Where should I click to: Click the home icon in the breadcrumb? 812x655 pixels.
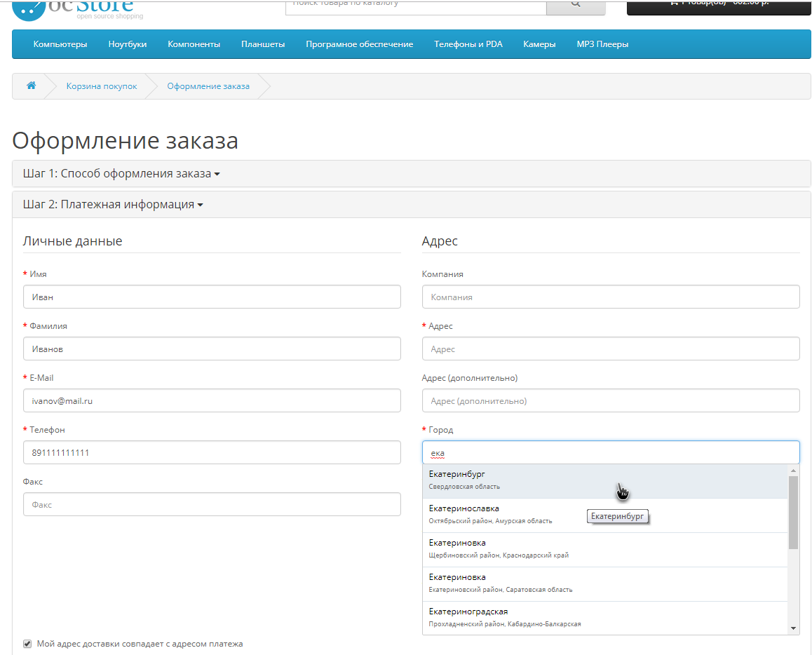tap(31, 86)
